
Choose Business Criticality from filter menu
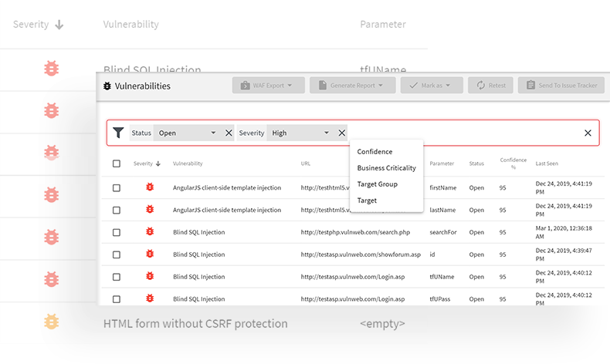(386, 168)
